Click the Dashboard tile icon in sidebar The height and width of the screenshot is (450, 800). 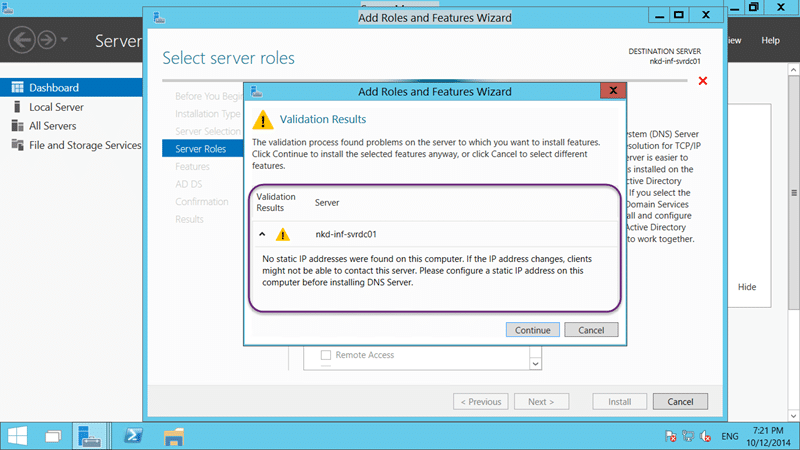17,87
